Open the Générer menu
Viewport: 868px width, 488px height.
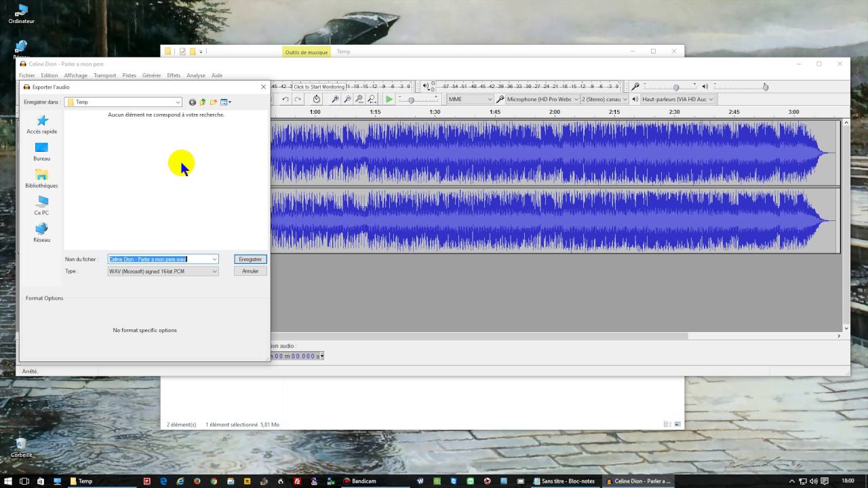pos(152,75)
